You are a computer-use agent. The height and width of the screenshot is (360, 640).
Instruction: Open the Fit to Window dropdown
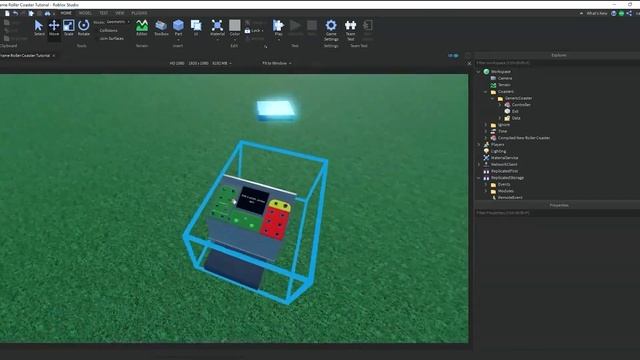tap(277, 63)
